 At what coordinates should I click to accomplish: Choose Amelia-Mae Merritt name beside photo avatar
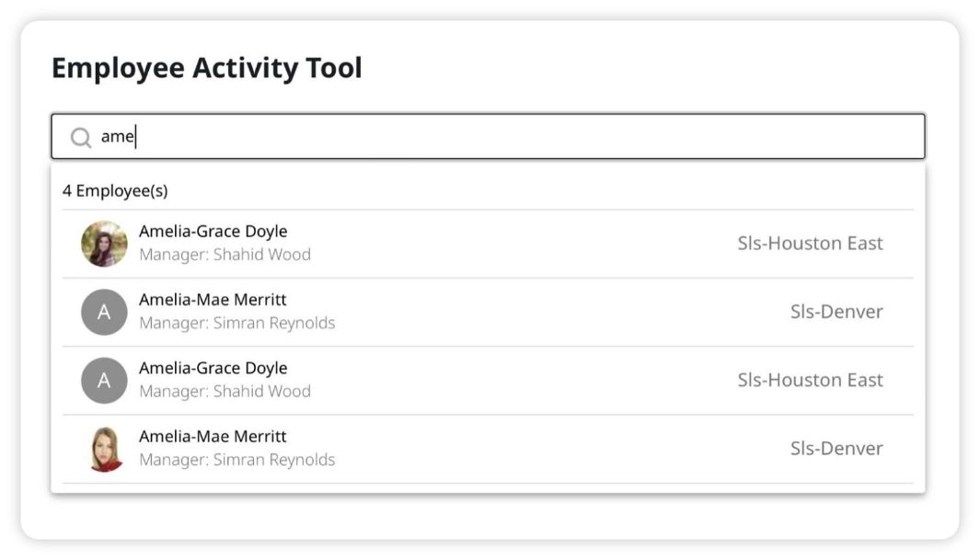tap(213, 436)
